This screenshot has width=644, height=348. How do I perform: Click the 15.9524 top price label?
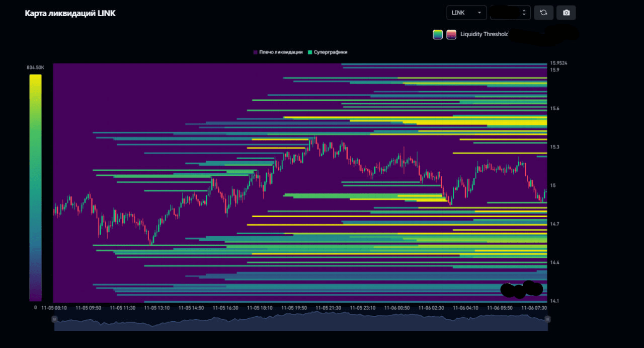(x=558, y=63)
